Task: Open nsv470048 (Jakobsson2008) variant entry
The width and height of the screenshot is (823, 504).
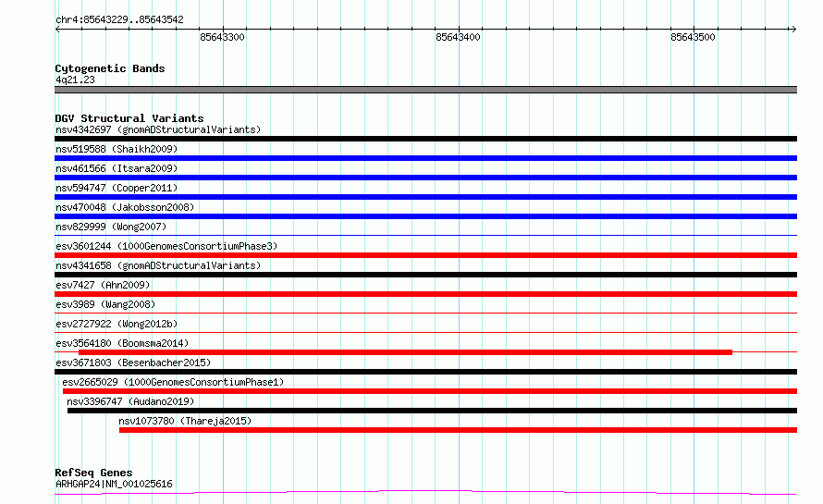Action: coord(125,207)
